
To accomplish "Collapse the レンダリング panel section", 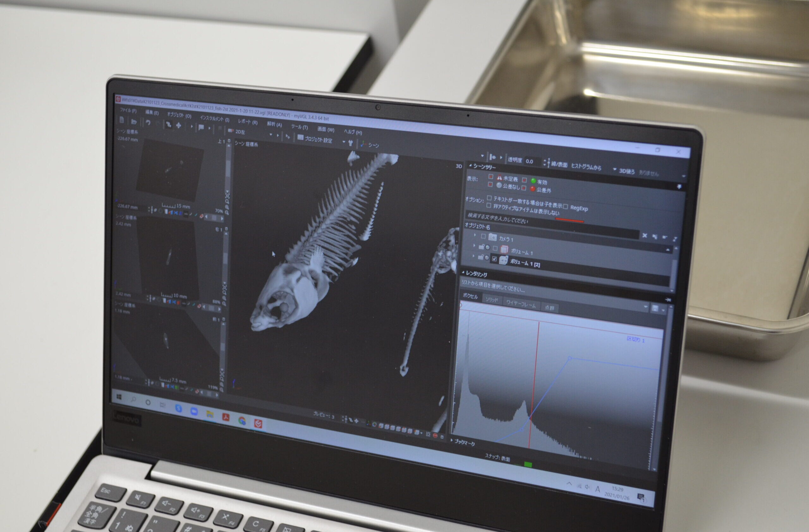I will 463,272.
